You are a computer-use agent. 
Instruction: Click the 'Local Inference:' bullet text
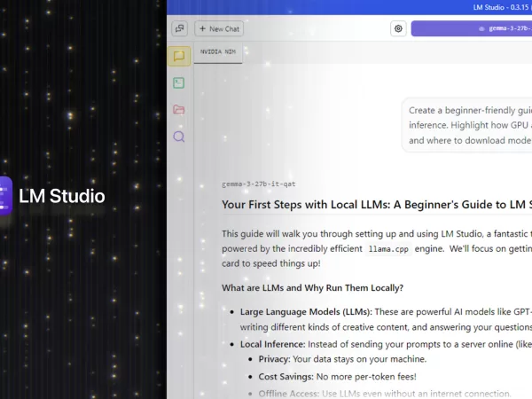tap(273, 344)
